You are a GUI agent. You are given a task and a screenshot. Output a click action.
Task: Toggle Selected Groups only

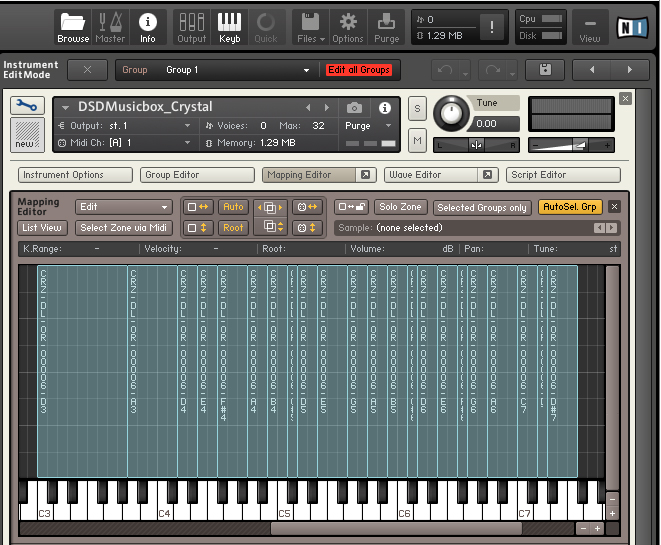click(482, 207)
